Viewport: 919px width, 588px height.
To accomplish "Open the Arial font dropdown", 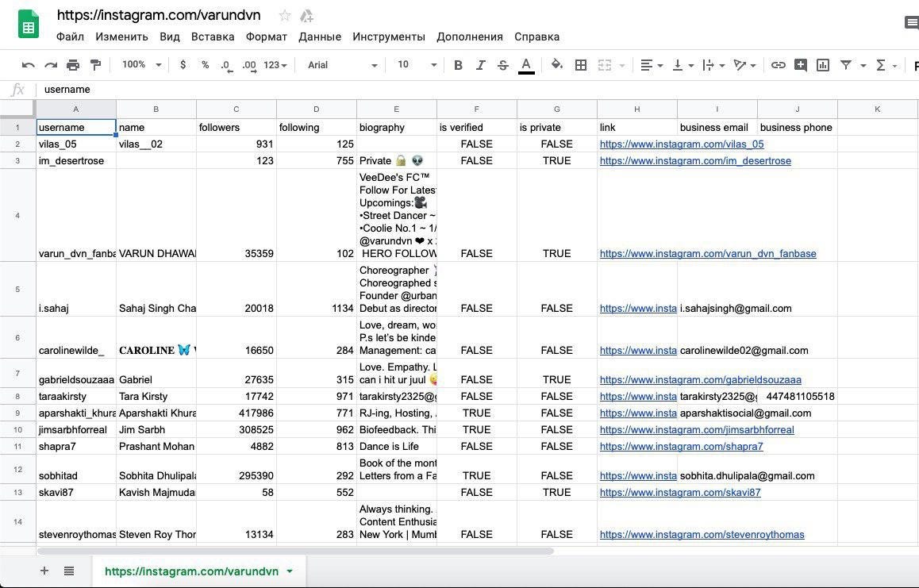I will click(x=343, y=65).
